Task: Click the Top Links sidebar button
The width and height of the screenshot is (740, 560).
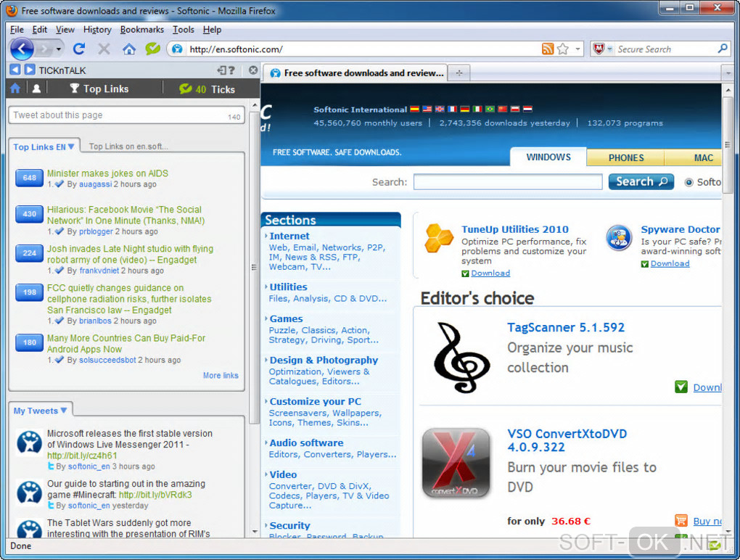Action: [x=99, y=88]
